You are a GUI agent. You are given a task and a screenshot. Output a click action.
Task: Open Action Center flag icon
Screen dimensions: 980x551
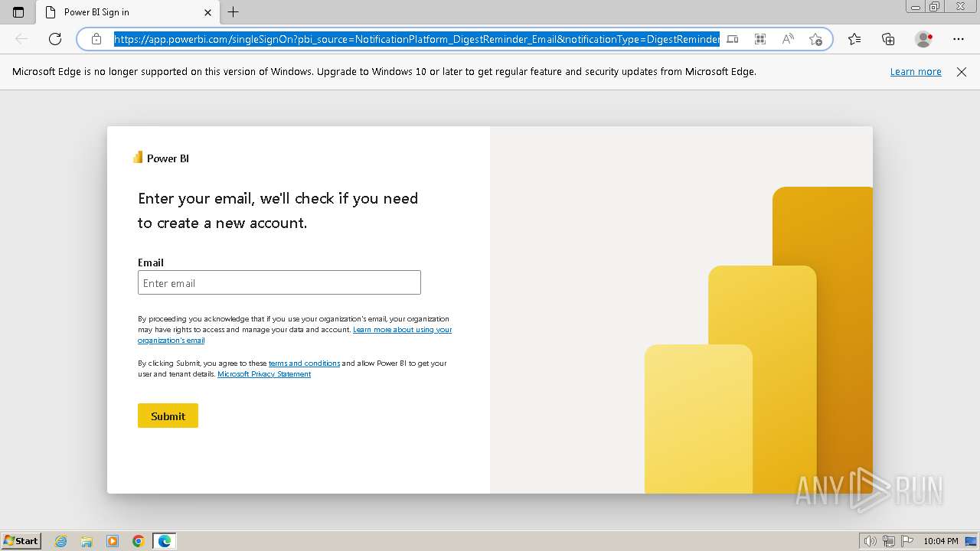tap(906, 541)
